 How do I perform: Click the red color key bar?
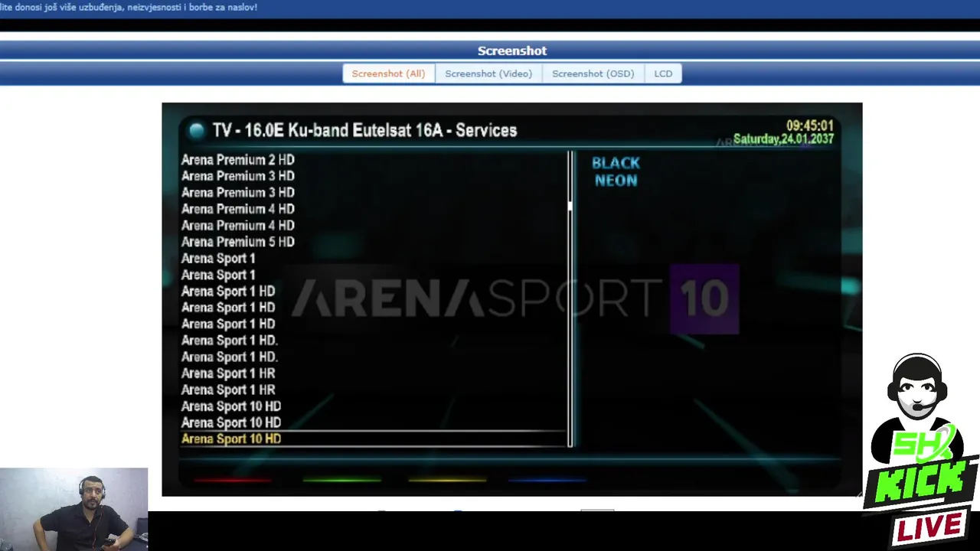pos(232,480)
